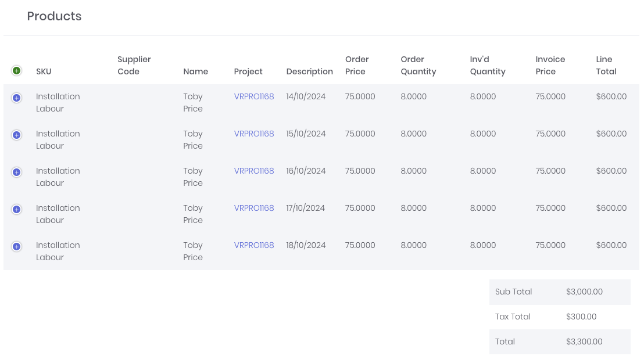Image resolution: width=644 pixels, height=363 pixels.
Task: Open VRPRO1168 project link for 17/10/2024
Action: click(x=254, y=208)
